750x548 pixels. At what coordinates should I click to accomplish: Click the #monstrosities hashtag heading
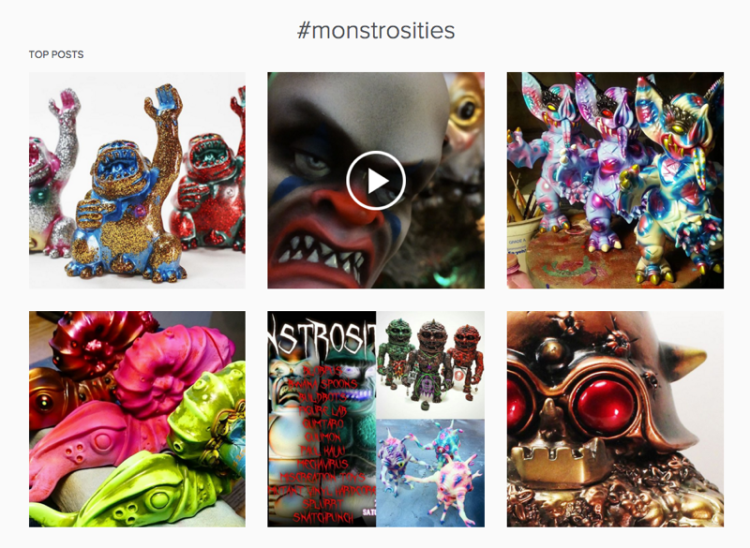pos(376,31)
